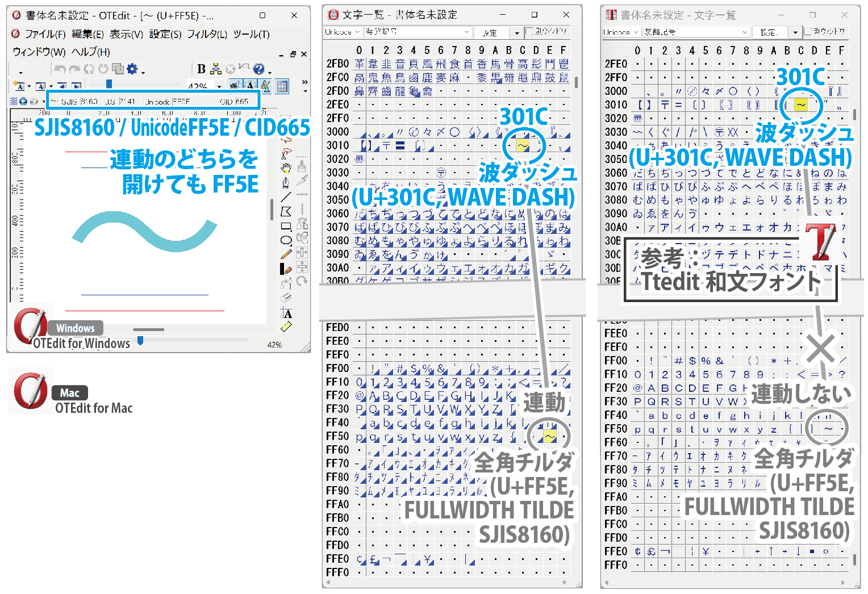
Task: Open arrow next to 設定 in middle window
Action: point(516,32)
